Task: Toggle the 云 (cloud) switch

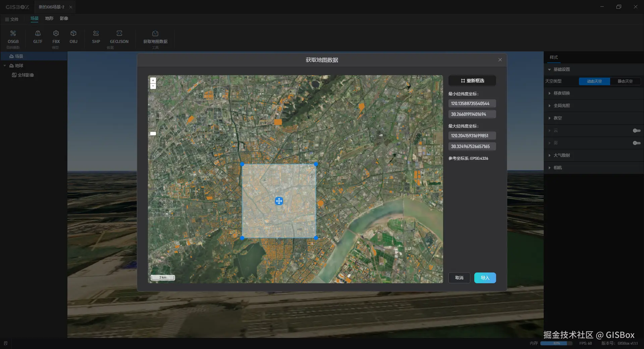Action: coord(636,131)
